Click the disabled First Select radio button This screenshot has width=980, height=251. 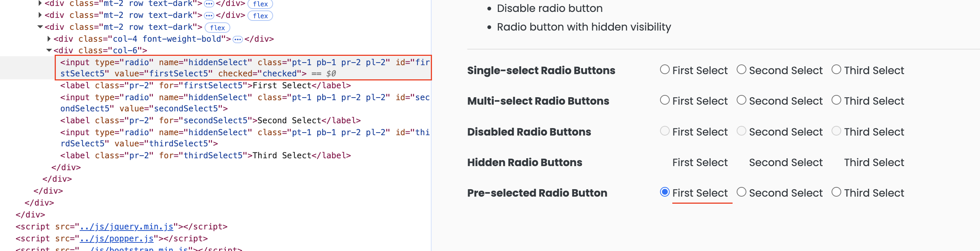point(664,131)
